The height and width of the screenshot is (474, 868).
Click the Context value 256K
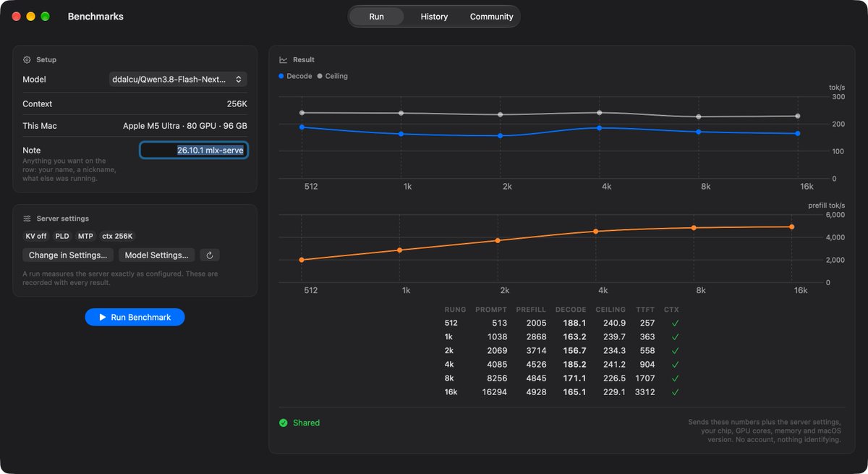tap(237, 104)
